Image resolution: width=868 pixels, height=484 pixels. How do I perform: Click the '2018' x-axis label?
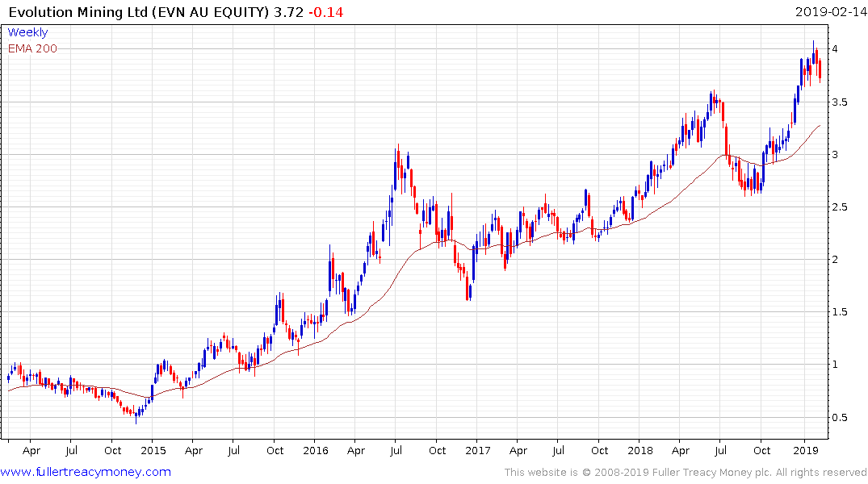point(640,450)
